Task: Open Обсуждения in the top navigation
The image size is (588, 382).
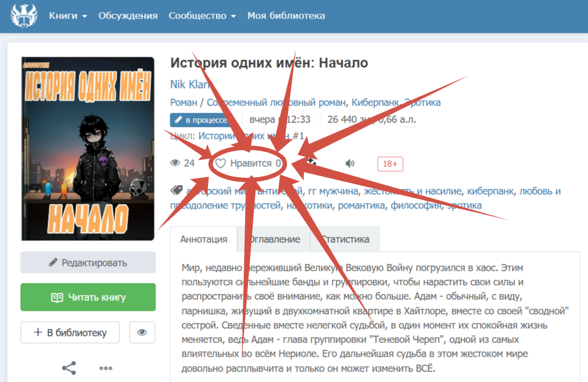Action: coord(128,16)
